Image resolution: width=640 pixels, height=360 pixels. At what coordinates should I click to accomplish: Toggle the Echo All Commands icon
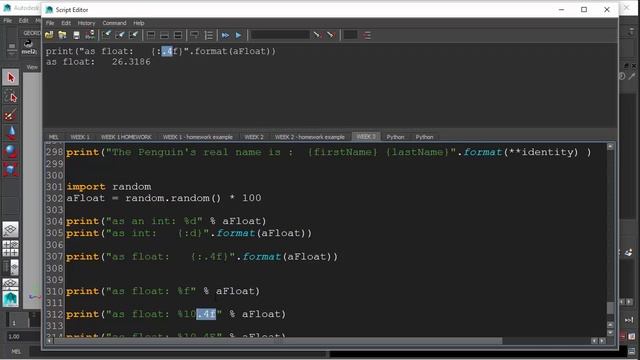point(195,35)
